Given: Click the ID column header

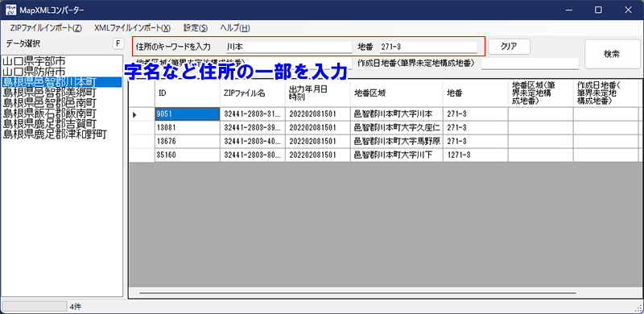Looking at the screenshot, I should (x=188, y=93).
